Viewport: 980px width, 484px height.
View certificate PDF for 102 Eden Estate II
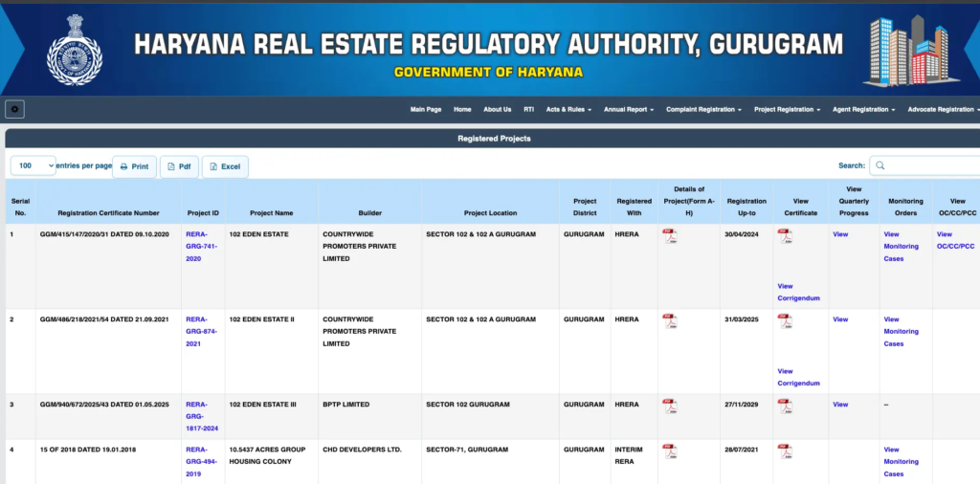click(x=785, y=321)
